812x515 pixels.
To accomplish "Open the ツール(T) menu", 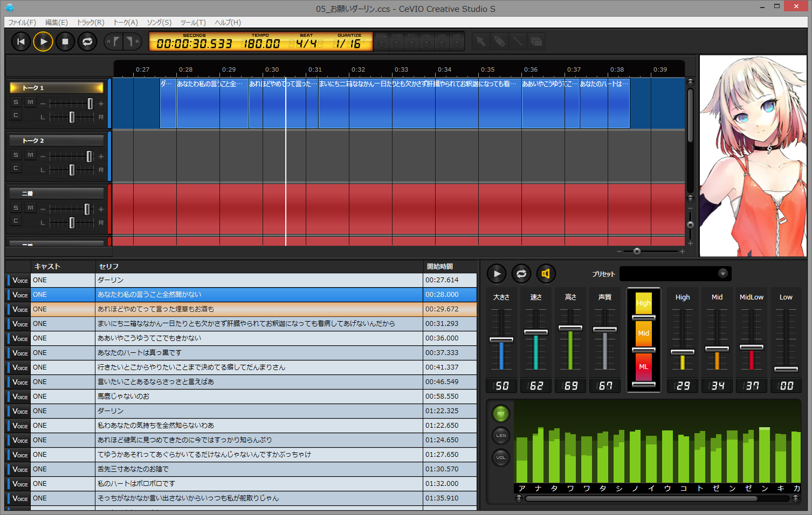I will tap(193, 23).
